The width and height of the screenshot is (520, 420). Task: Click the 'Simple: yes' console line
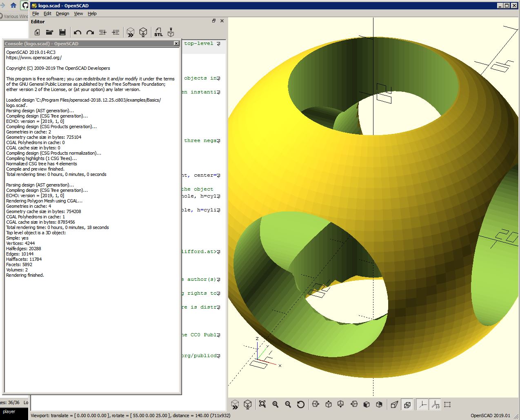[x=17, y=238]
